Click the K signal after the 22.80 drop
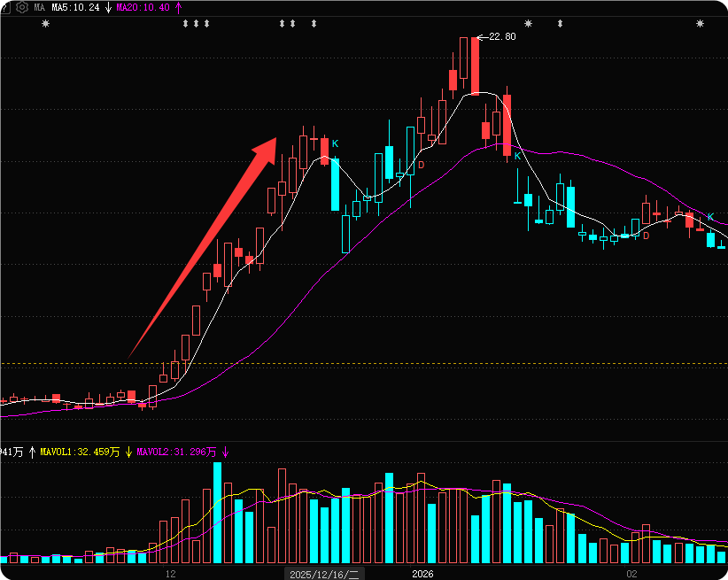728x580 pixels. (x=518, y=157)
